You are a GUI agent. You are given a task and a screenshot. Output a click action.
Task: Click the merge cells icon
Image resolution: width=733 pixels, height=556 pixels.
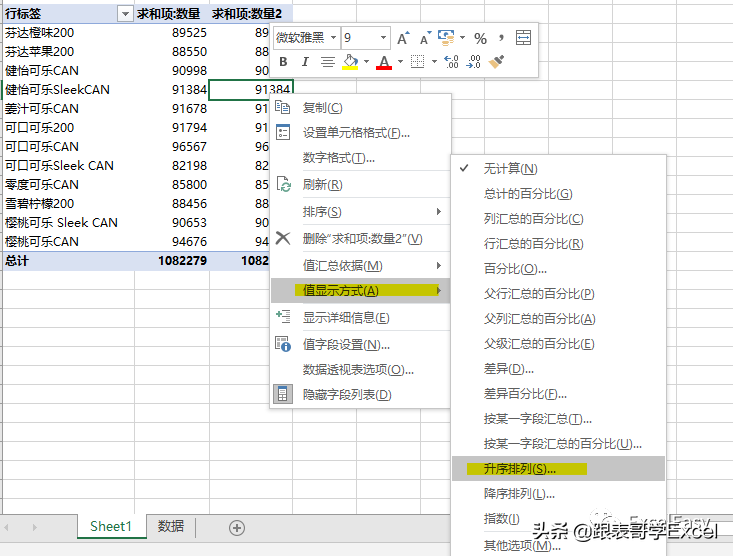click(x=523, y=37)
